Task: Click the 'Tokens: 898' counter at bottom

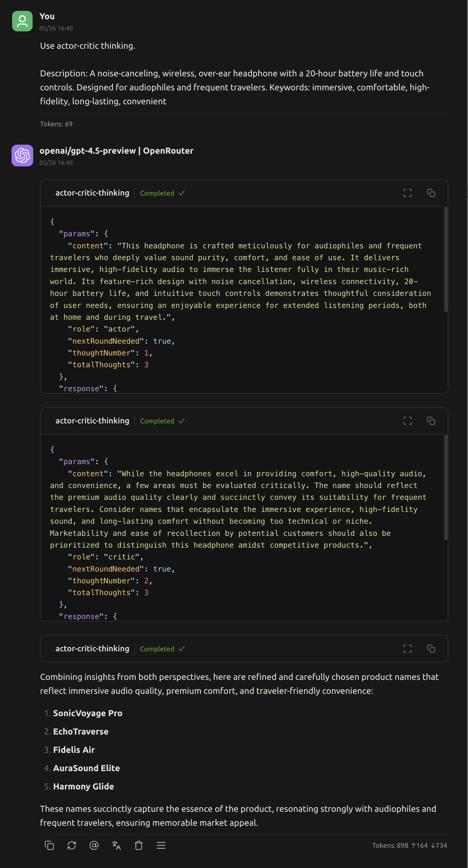Action: point(390,845)
